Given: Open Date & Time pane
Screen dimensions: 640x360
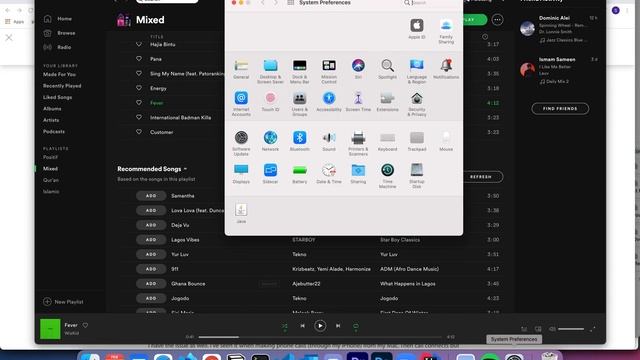Looking at the screenshot, I should (x=329, y=173).
